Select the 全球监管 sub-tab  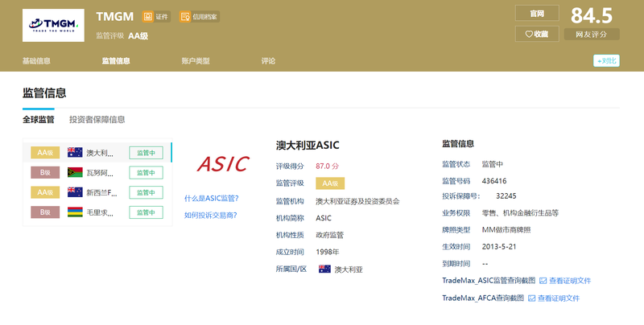point(38,119)
